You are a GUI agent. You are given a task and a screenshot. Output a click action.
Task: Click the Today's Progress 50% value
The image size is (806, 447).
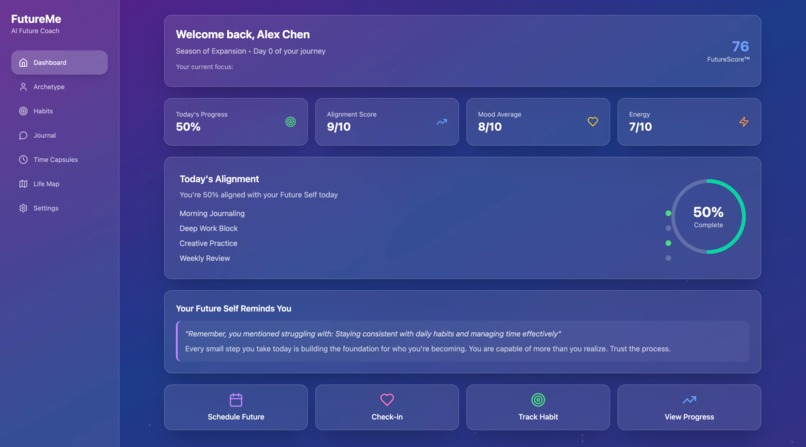tap(188, 127)
